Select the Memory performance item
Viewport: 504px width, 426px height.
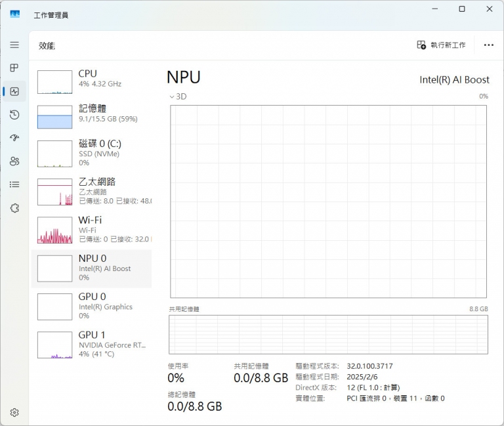tap(92, 116)
